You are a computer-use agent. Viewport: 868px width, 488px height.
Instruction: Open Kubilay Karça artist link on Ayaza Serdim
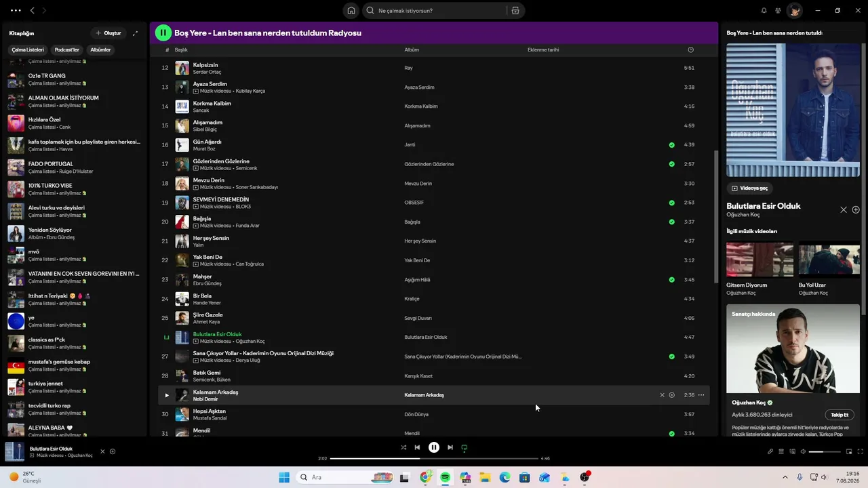coord(250,91)
